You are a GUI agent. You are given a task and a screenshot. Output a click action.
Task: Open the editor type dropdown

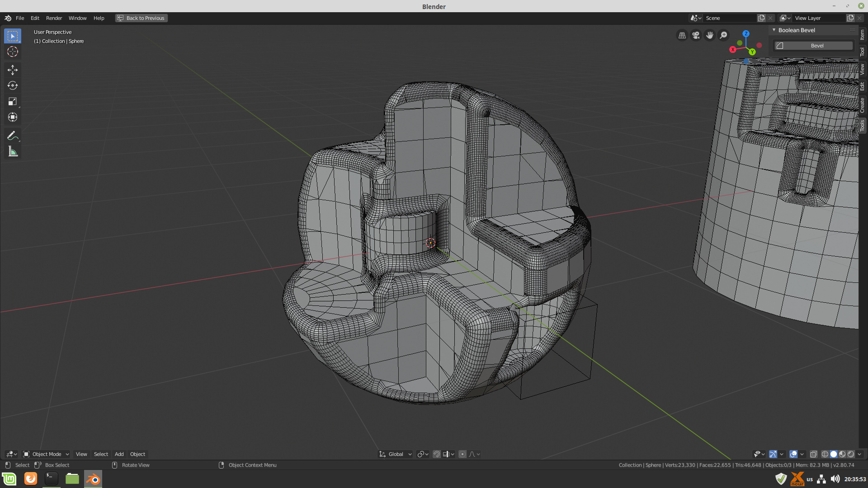point(11,454)
